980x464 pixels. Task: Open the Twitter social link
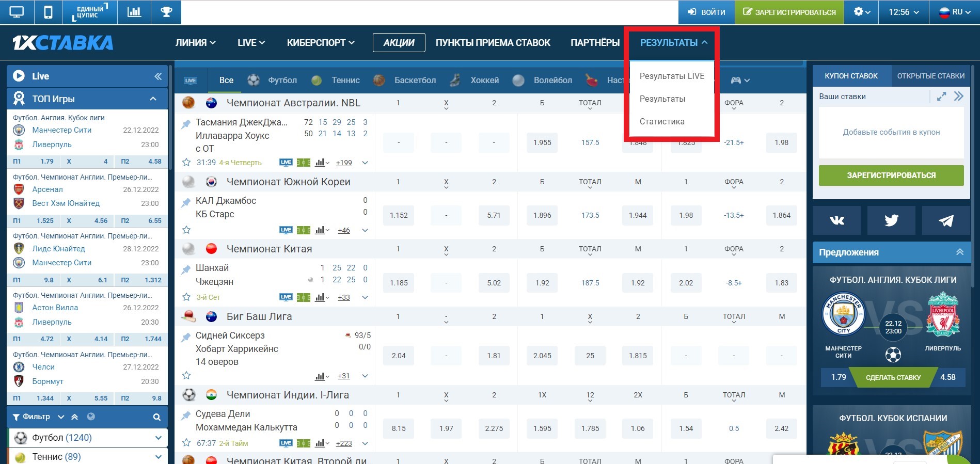891,221
